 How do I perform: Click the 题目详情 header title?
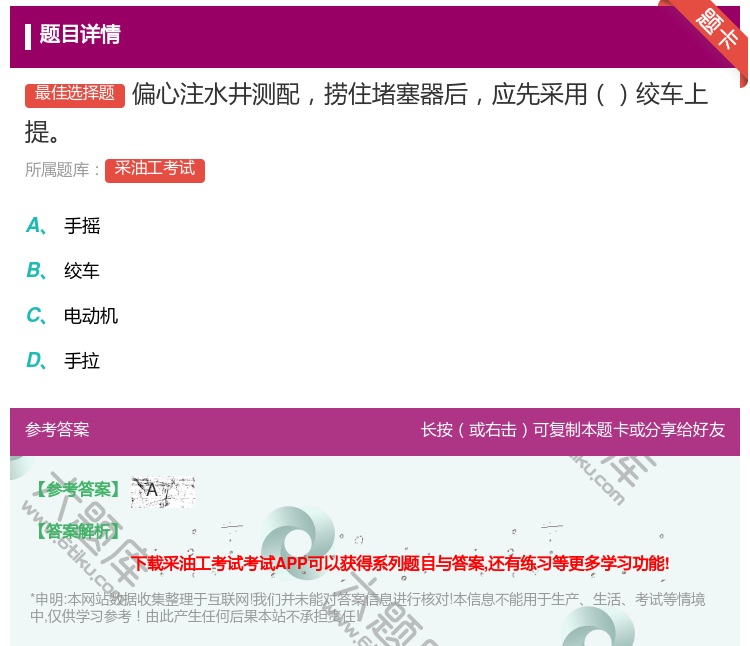(x=80, y=34)
